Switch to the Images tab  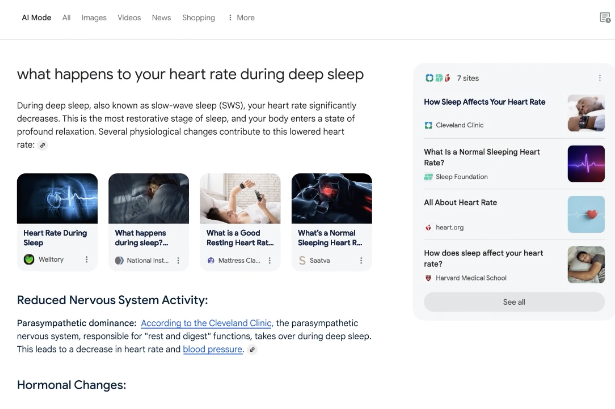[x=93, y=17]
